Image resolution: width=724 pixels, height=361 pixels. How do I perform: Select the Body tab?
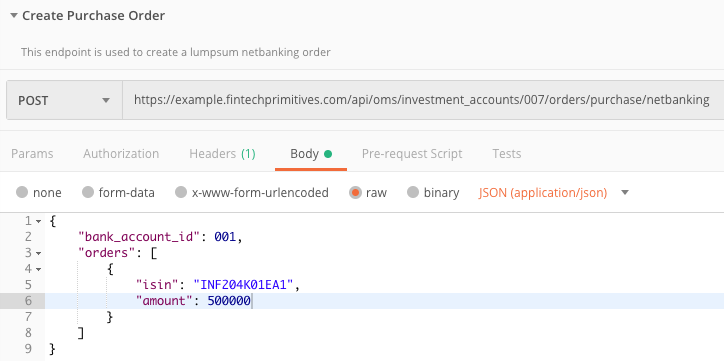[x=311, y=154]
